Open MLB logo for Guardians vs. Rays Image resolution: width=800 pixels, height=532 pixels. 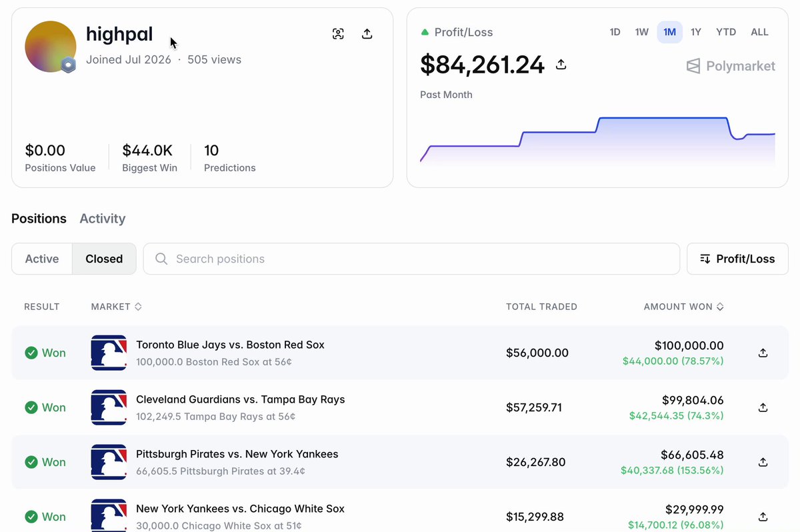[x=109, y=407]
